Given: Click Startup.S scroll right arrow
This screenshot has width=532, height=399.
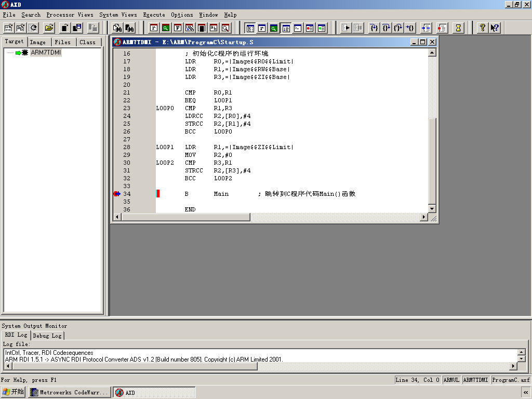Looking at the screenshot, I should (423, 217).
